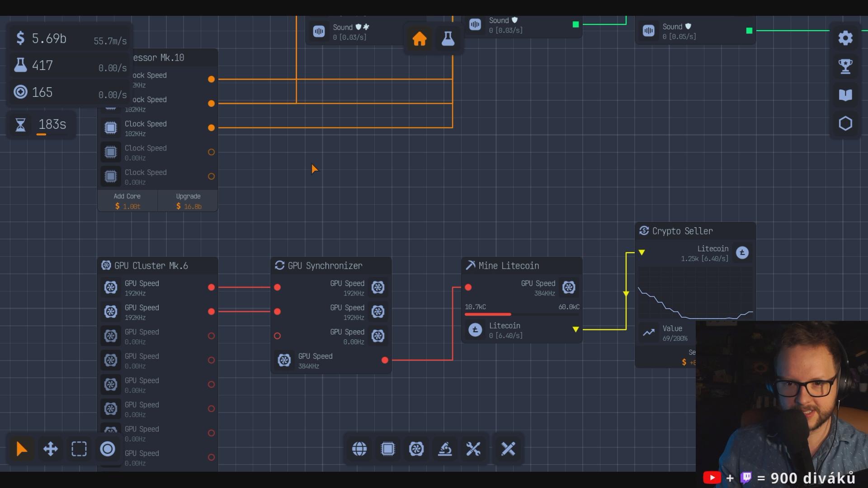Select the move arrows tool
The width and height of the screenshot is (868, 488).
tap(50, 449)
